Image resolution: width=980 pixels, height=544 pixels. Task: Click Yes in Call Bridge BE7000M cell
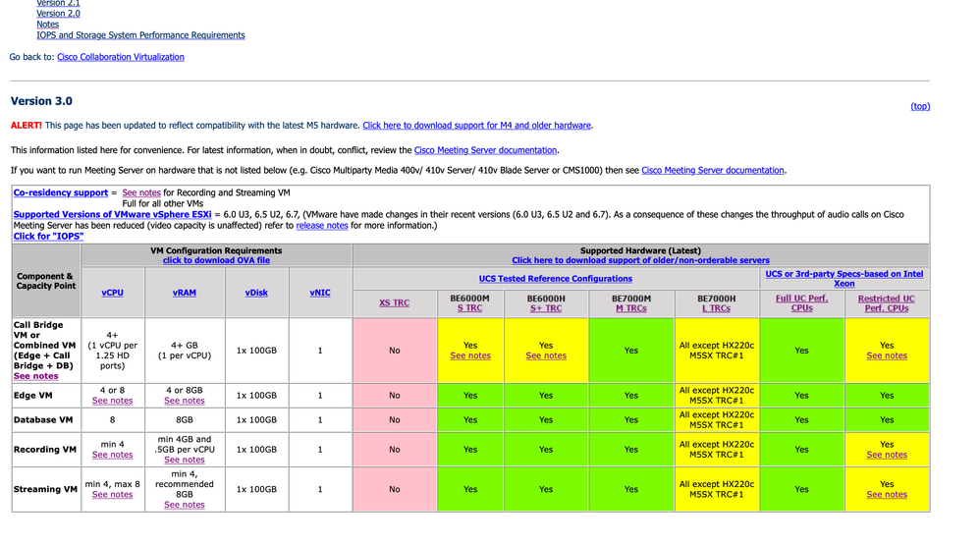[x=631, y=351]
